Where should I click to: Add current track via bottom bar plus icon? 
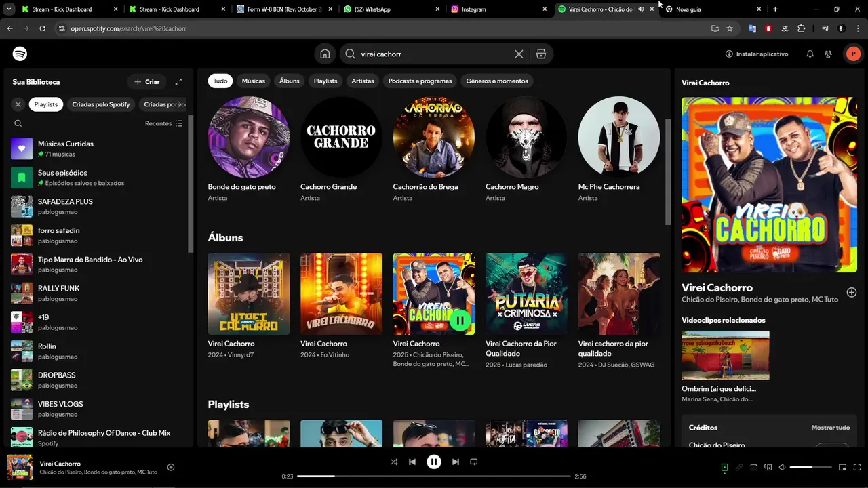(171, 467)
